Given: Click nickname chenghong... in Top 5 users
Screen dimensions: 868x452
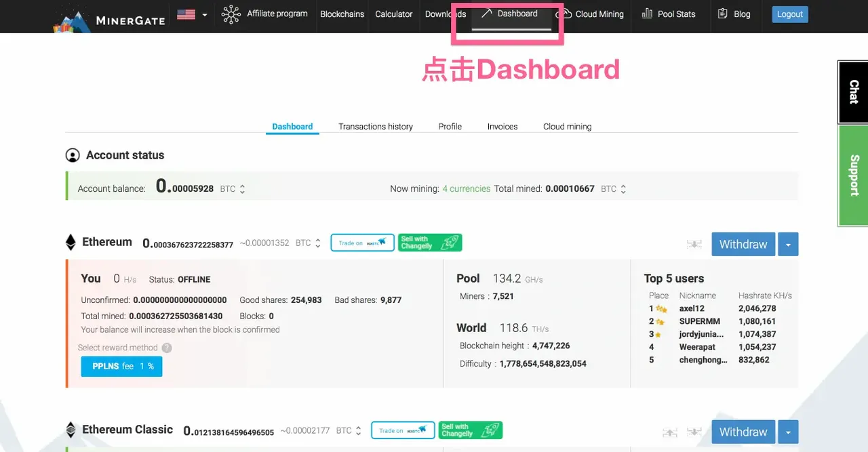Looking at the screenshot, I should (703, 360).
